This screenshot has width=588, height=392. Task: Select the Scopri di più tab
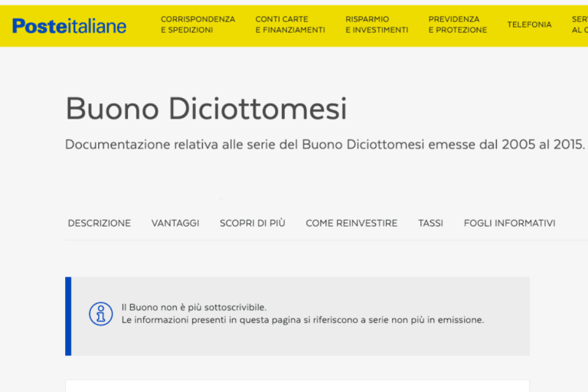(x=253, y=224)
